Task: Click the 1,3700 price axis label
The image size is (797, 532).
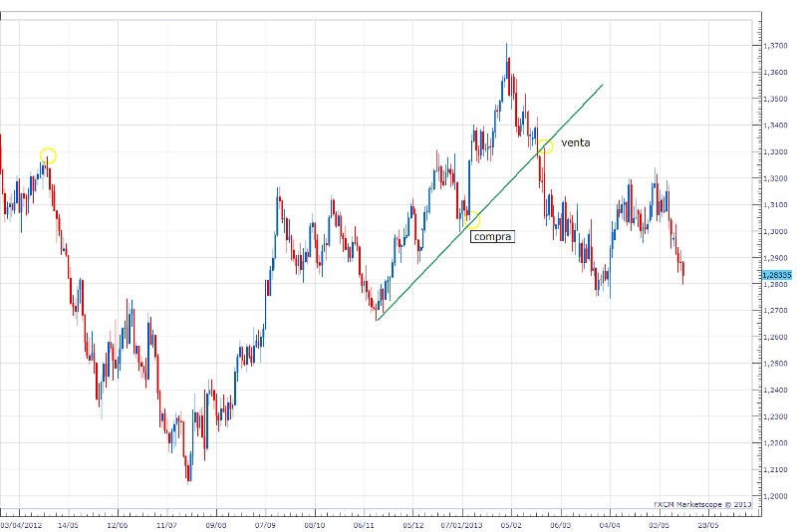Action: tap(776, 46)
